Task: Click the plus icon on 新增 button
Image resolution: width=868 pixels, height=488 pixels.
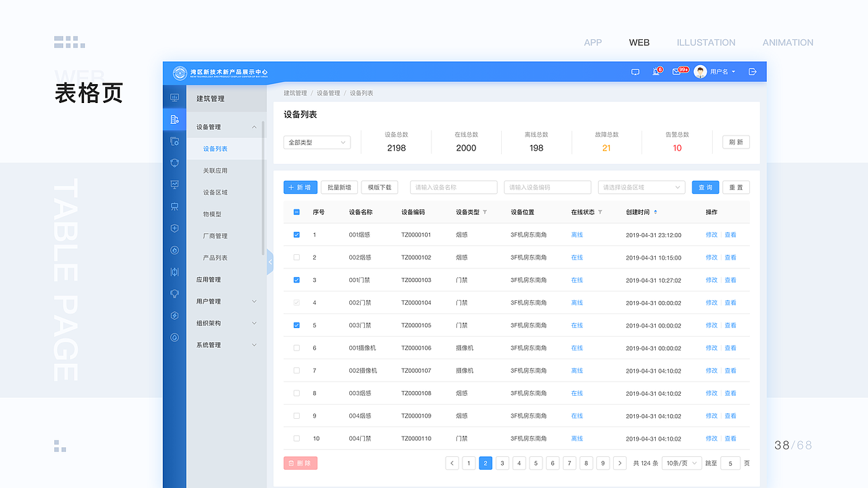Action: [x=292, y=186]
